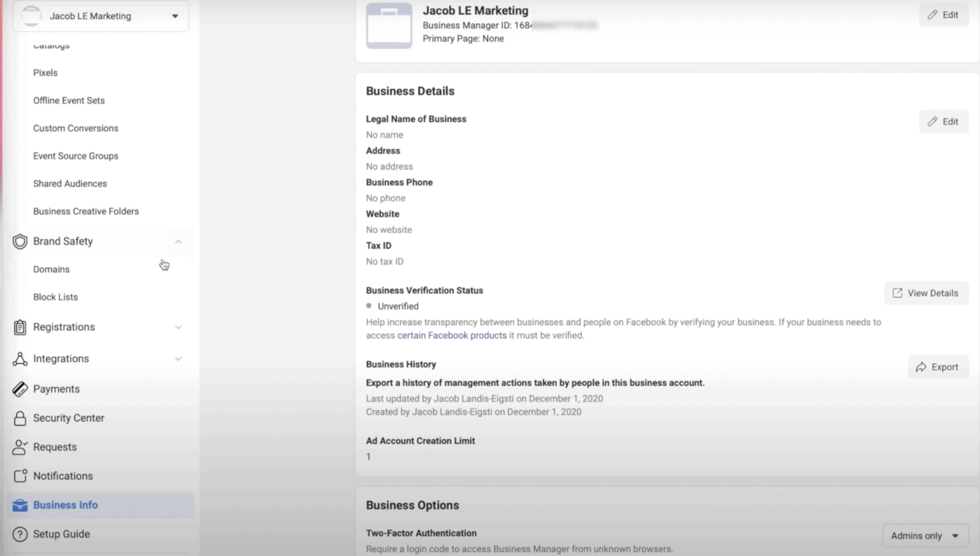Go to Block Lists in sidebar

(55, 297)
